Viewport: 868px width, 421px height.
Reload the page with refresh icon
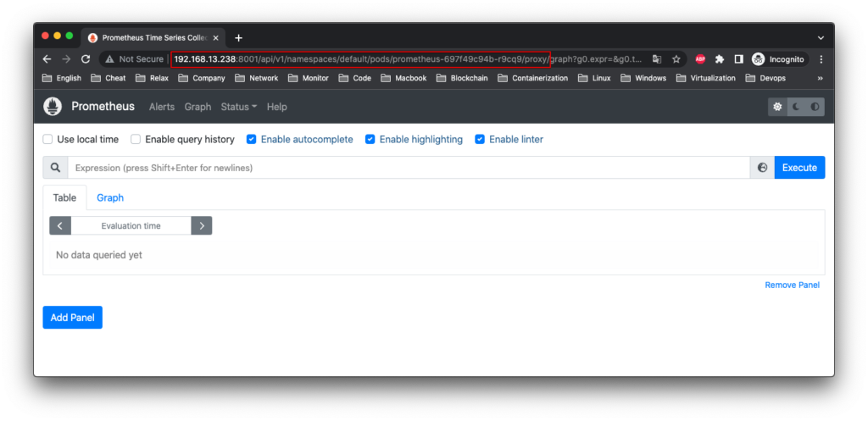pos(86,59)
